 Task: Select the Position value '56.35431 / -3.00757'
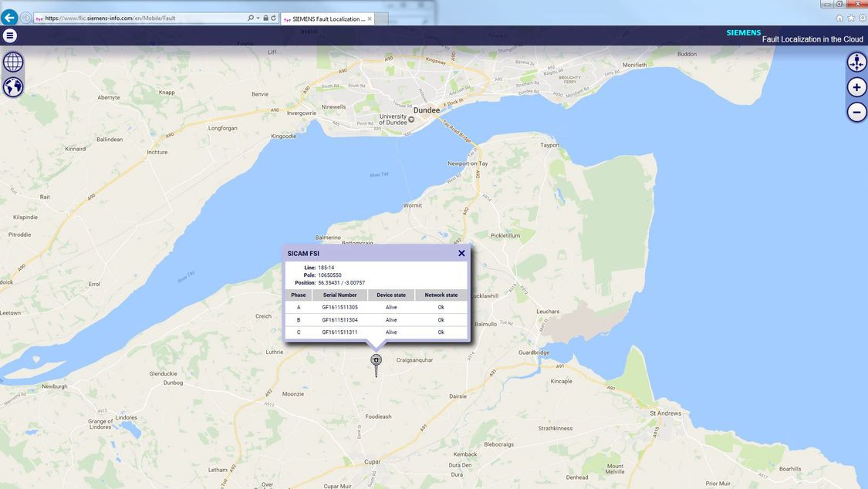[x=342, y=282]
